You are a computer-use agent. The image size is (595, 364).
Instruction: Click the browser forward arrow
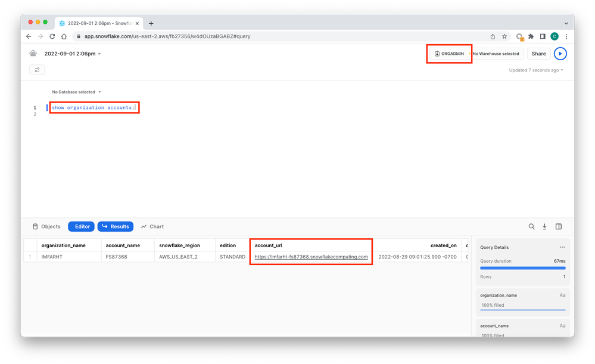[41, 36]
